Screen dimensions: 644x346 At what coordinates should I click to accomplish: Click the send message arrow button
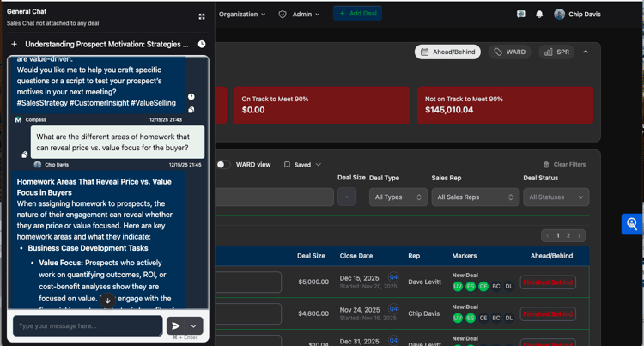tap(175, 325)
